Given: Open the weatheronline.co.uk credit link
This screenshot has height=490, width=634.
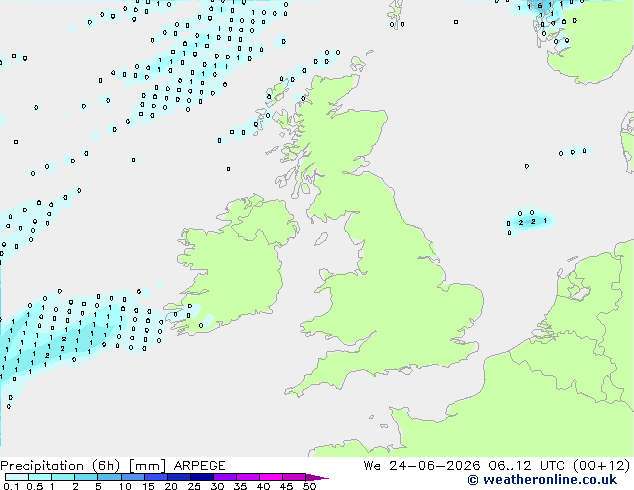Looking at the screenshot, I should coord(542,480).
